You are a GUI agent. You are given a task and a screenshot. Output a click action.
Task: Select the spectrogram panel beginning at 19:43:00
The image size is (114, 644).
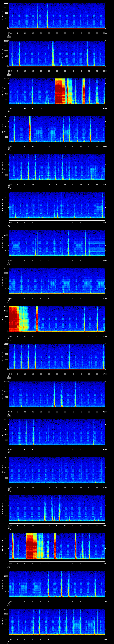(57, 243)
